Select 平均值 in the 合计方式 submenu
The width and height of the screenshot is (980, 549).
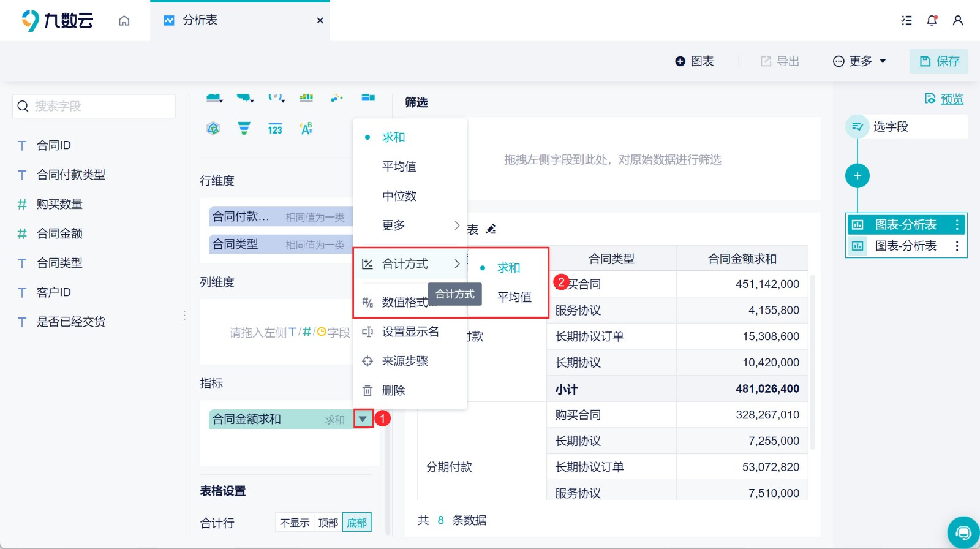(x=508, y=297)
